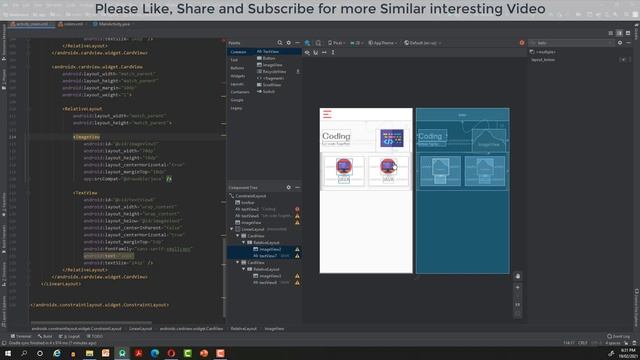Screen dimensions: 640x360
Task: Click warning icon beside textView7 row
Action: point(297,256)
